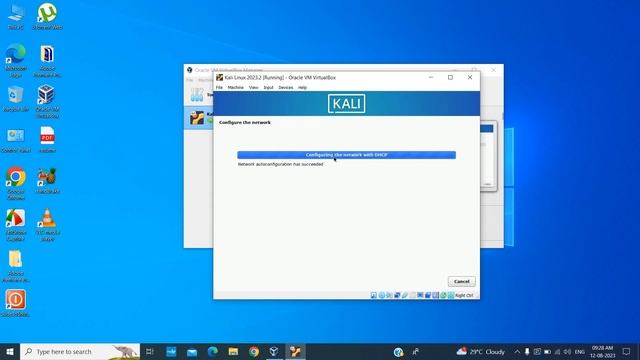Open the Devices menu

286,87
